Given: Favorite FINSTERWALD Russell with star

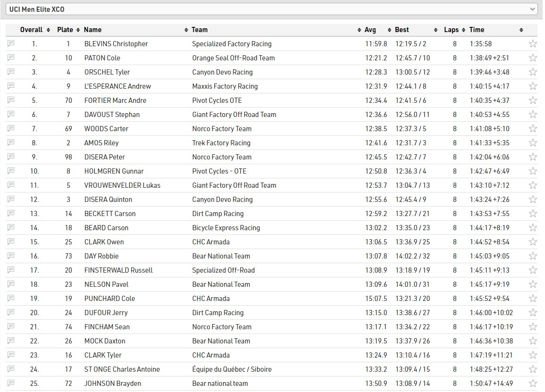Looking at the screenshot, I should pyautogui.click(x=532, y=270).
